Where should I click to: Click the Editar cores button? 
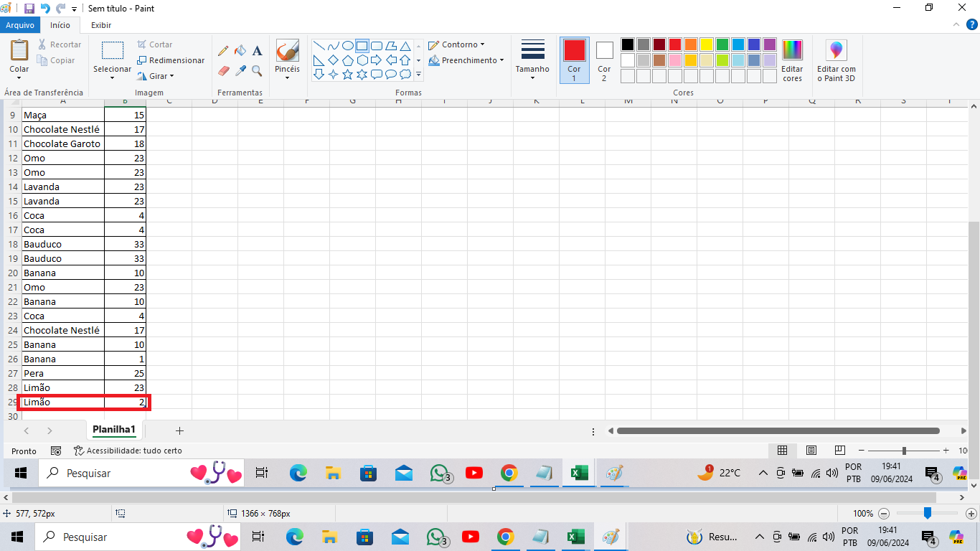pyautogui.click(x=793, y=60)
